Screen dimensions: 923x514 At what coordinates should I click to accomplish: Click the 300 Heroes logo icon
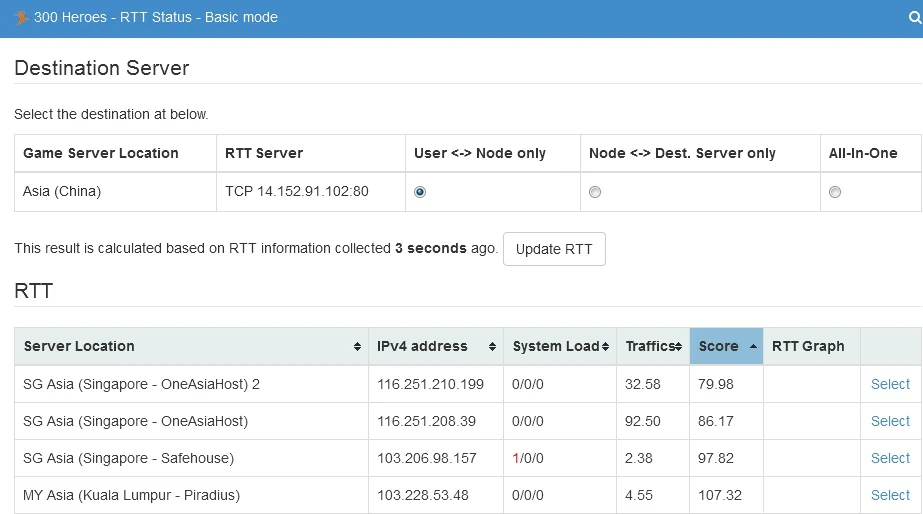point(21,17)
